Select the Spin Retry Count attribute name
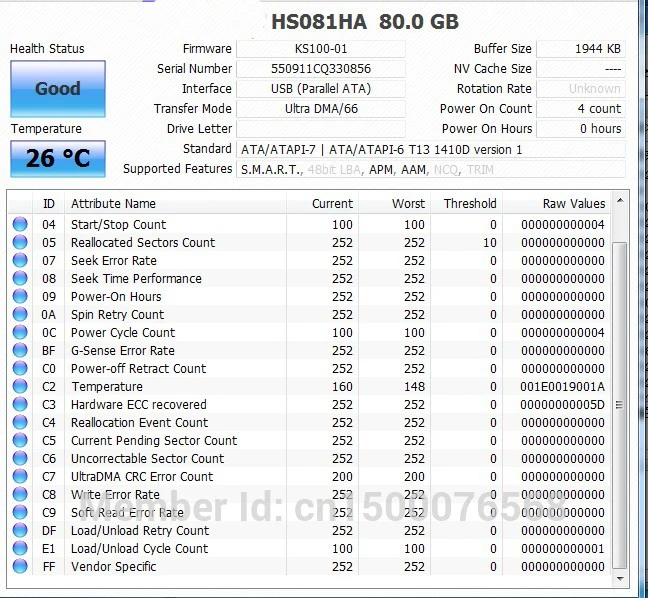 click(x=117, y=314)
